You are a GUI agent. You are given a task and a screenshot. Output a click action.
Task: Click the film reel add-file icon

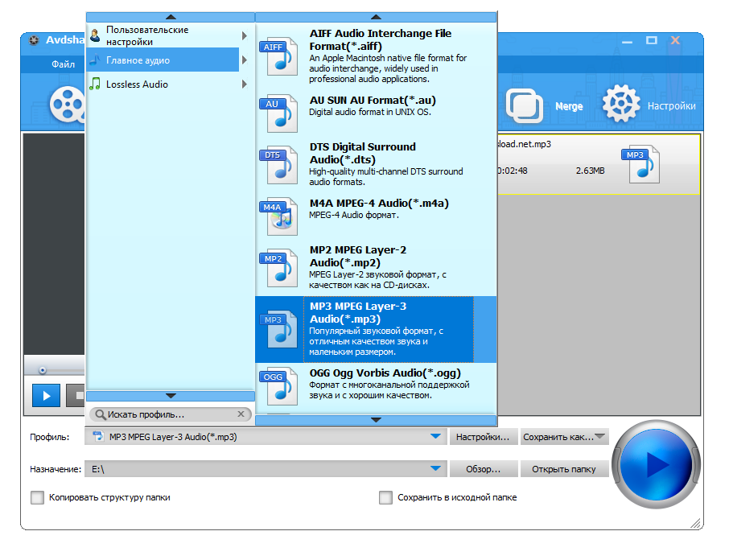click(68, 104)
